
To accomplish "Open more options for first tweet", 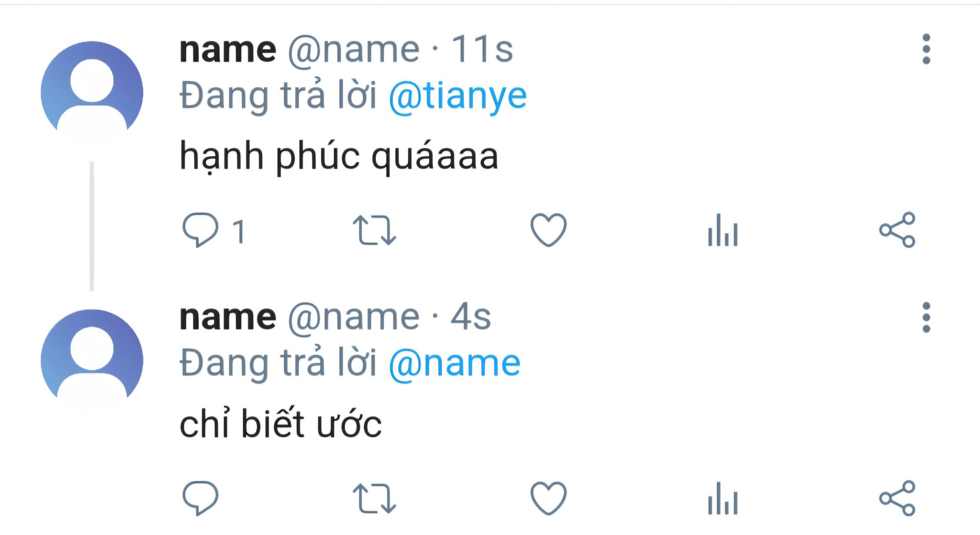I will click(x=926, y=49).
